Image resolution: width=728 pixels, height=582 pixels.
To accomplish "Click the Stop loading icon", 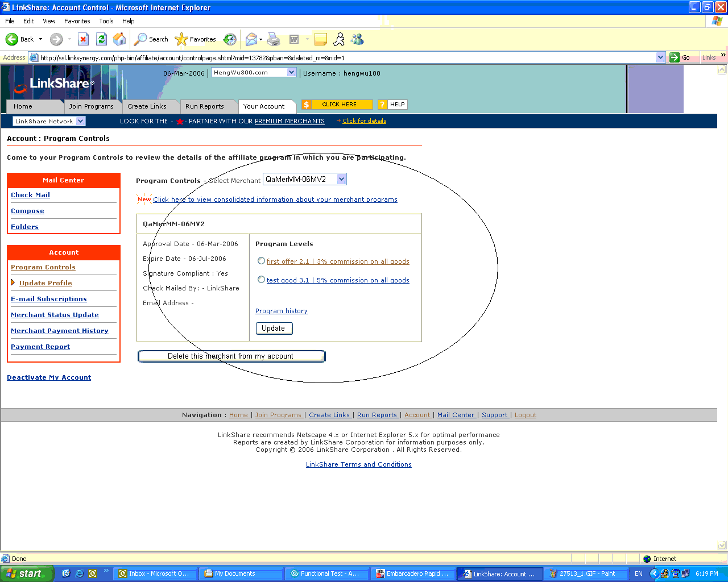I will (83, 39).
